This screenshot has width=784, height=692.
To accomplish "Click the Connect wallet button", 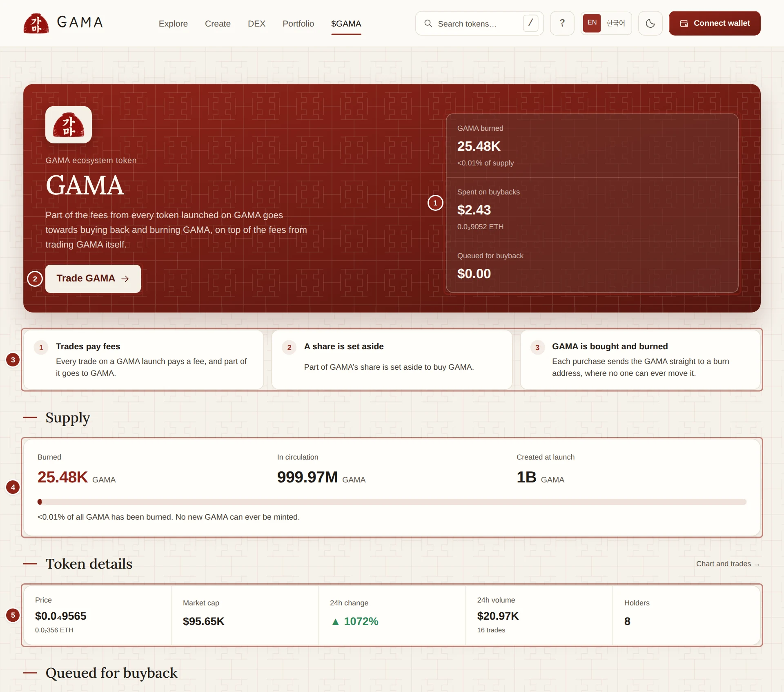I will pos(714,23).
